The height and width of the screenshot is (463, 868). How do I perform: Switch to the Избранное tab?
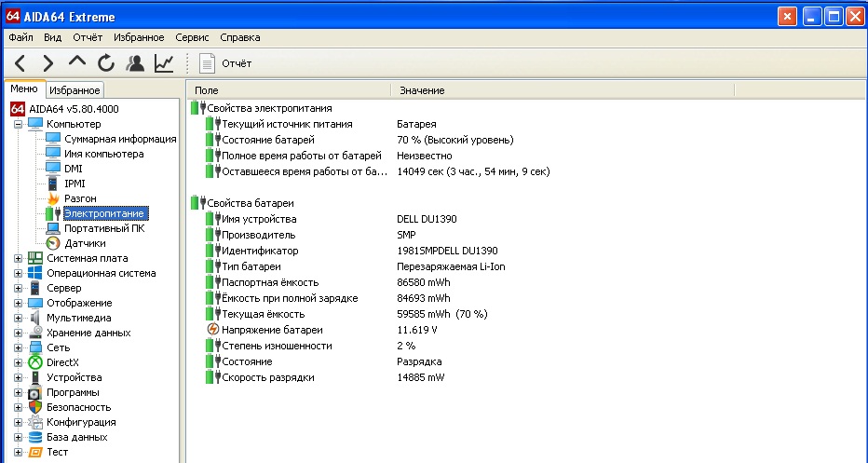click(x=75, y=90)
